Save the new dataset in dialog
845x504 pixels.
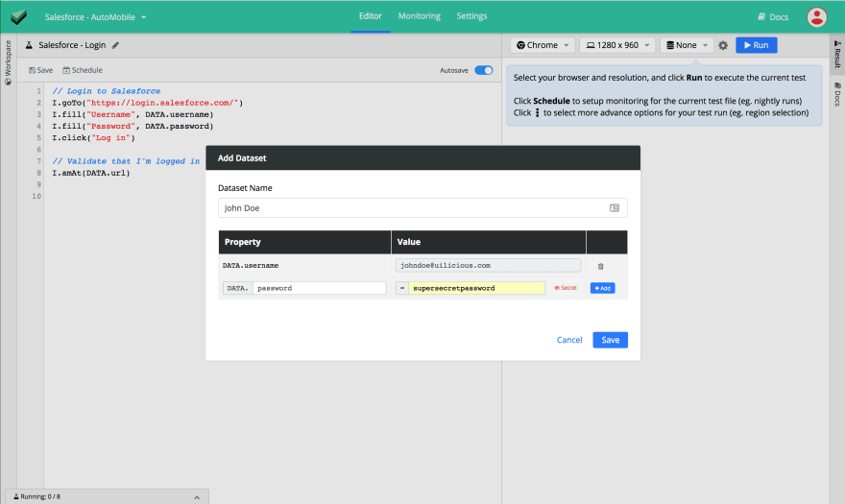[610, 340]
